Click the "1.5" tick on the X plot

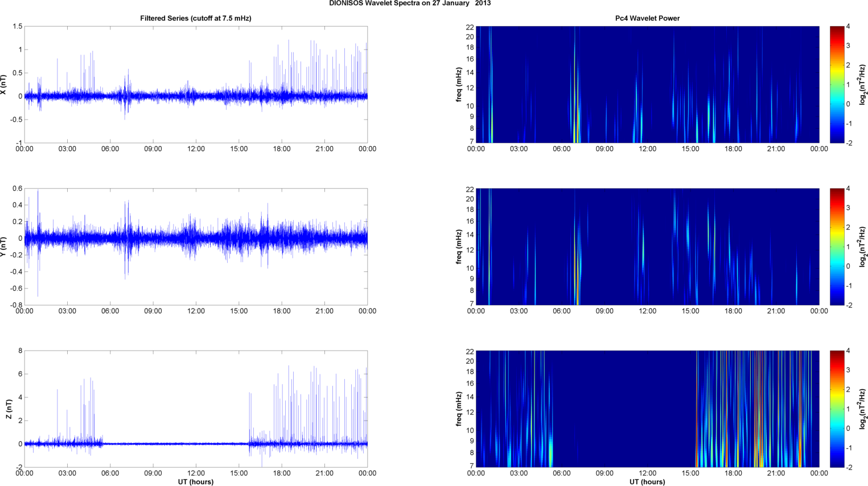point(17,26)
